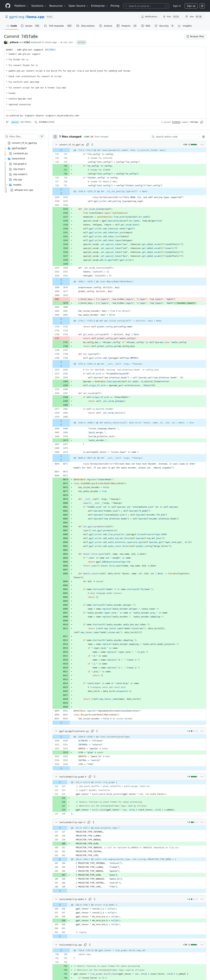Switch to the Issues tab
Viewport: 210px width, 980px height.
pyautogui.click(x=30, y=26)
